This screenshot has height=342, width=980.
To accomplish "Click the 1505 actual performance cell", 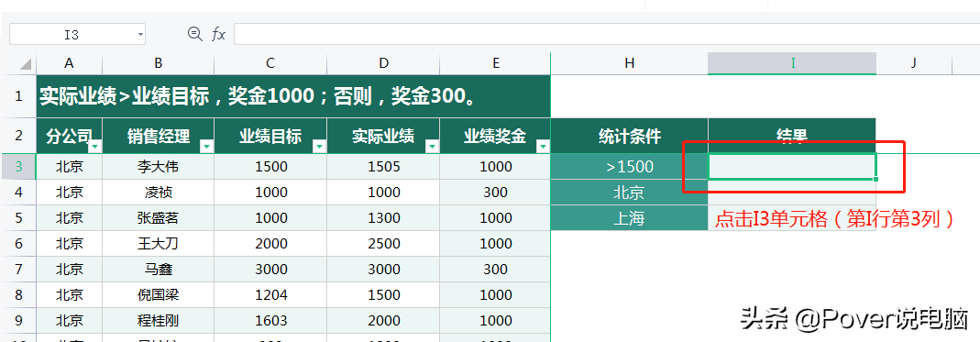I will (383, 167).
